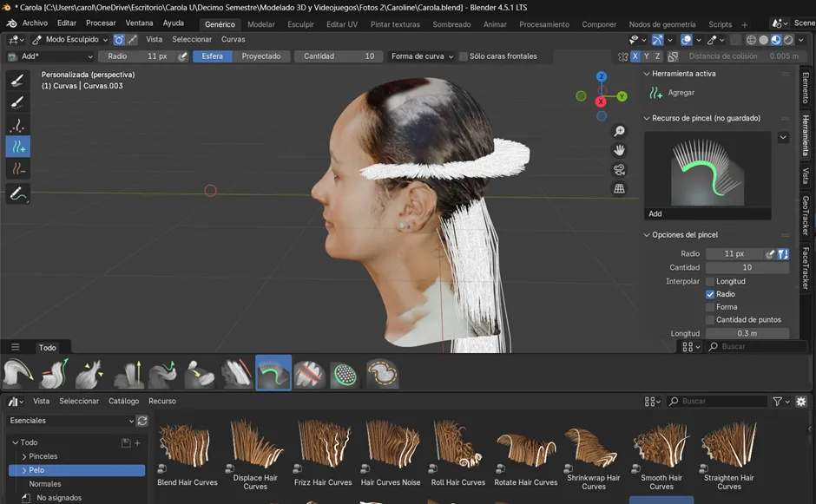Click the Proyectado button

point(260,56)
